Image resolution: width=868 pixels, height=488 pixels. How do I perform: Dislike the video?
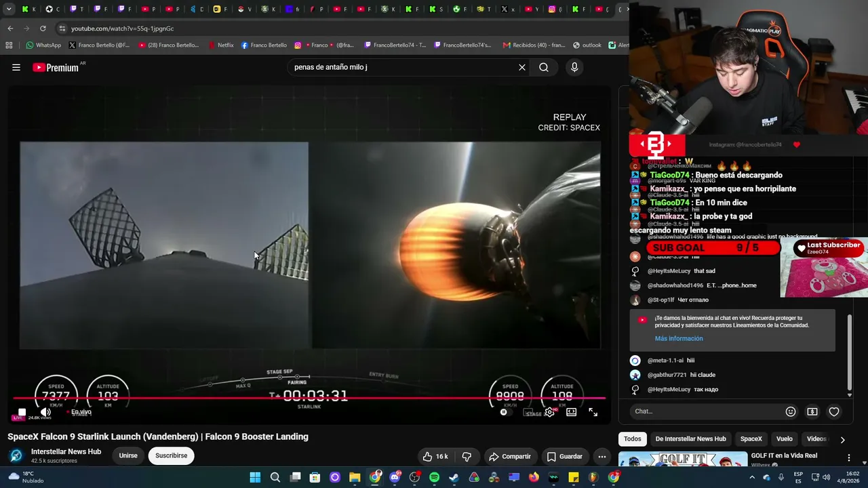tap(467, 456)
